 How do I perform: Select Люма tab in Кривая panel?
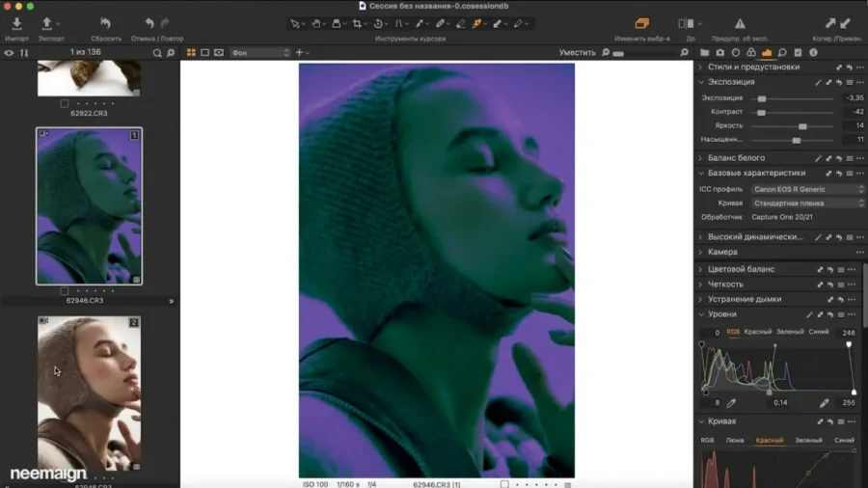click(735, 440)
